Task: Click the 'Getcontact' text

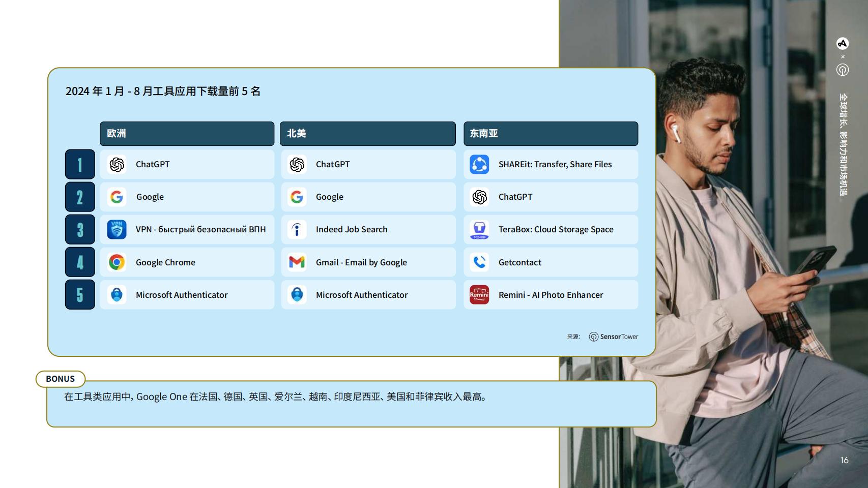Action: point(520,262)
